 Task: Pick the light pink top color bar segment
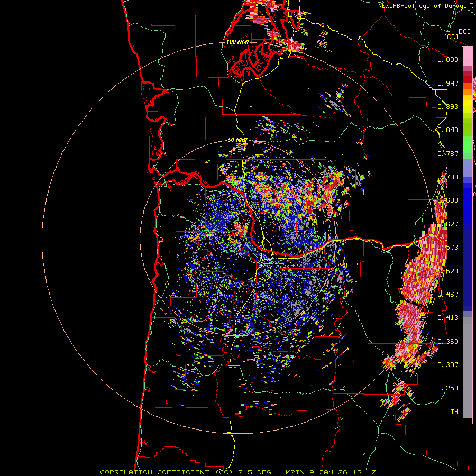[x=467, y=57]
